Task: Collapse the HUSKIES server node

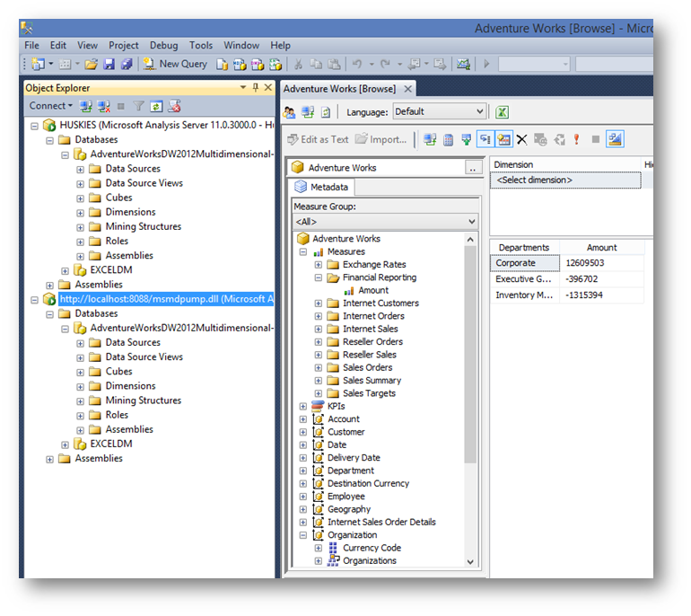Action: [34, 126]
